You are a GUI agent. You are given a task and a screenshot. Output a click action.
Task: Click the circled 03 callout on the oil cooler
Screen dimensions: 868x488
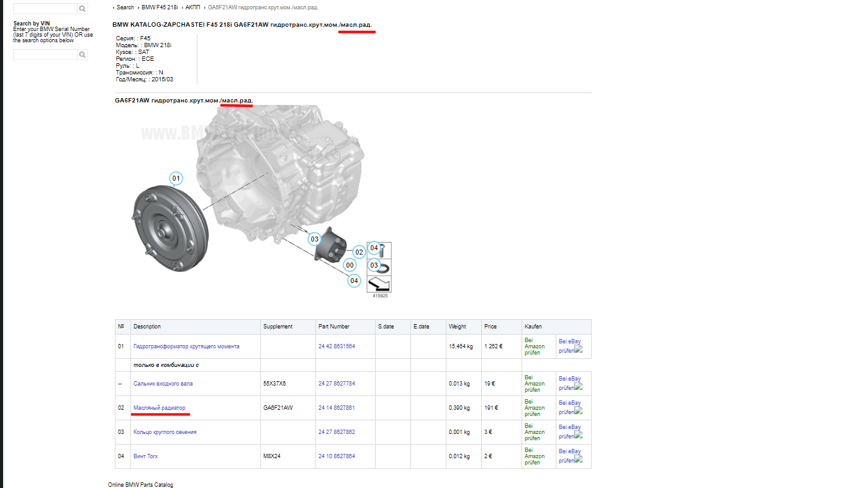[x=315, y=239]
